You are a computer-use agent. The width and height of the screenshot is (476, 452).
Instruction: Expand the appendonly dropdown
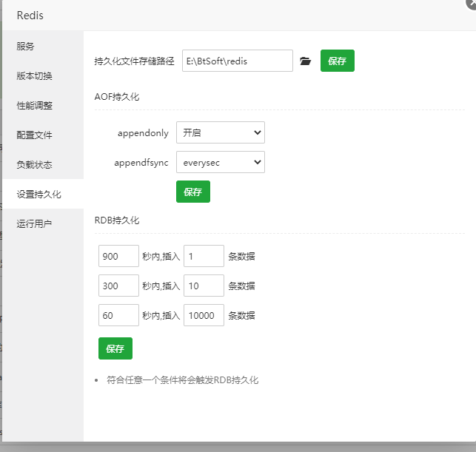[x=221, y=132]
